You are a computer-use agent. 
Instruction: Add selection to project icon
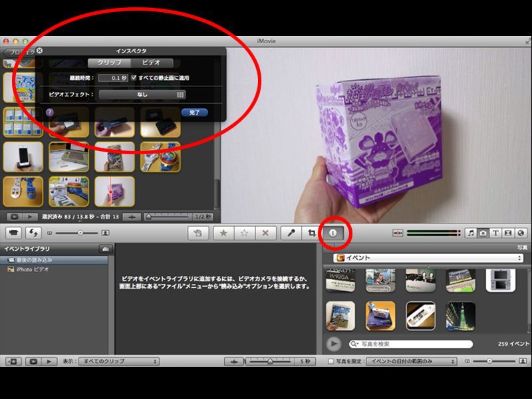pos(198,233)
